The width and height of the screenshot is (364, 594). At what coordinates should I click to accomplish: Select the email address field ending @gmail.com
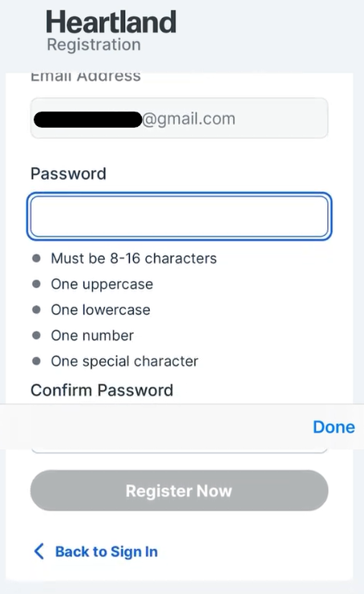pyautogui.click(x=180, y=118)
